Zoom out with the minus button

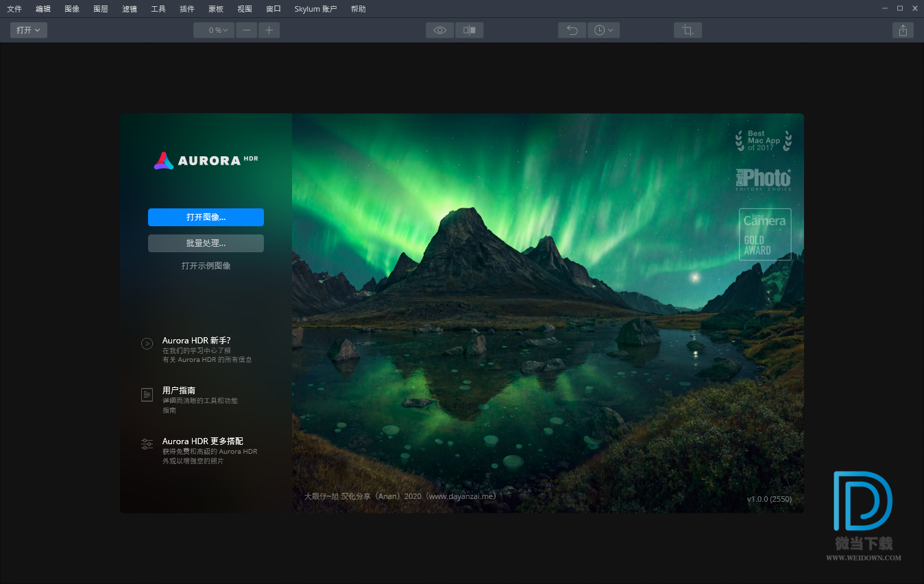247,30
